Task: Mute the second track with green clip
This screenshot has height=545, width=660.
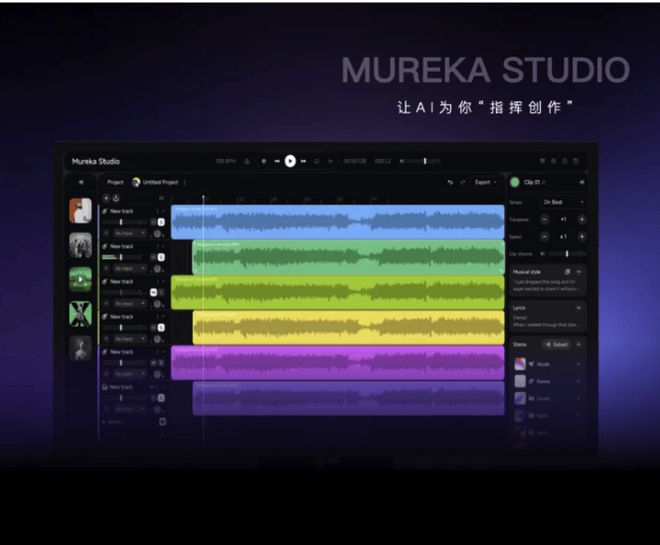Action: (153, 257)
